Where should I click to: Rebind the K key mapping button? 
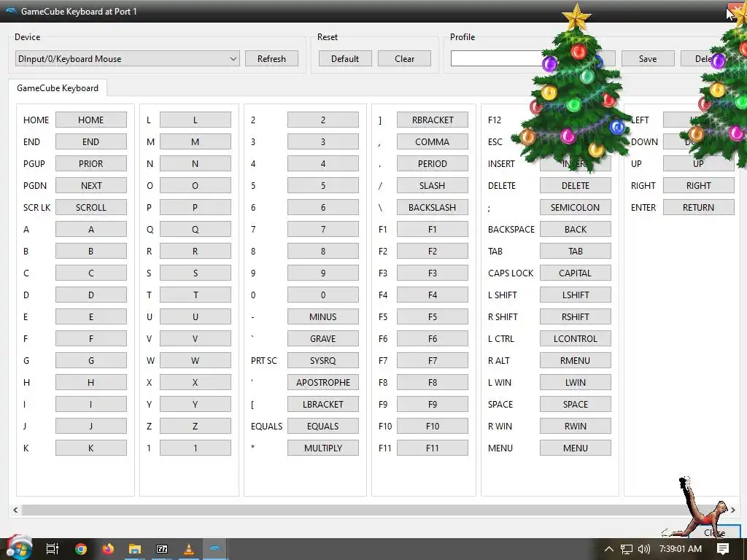coord(91,448)
